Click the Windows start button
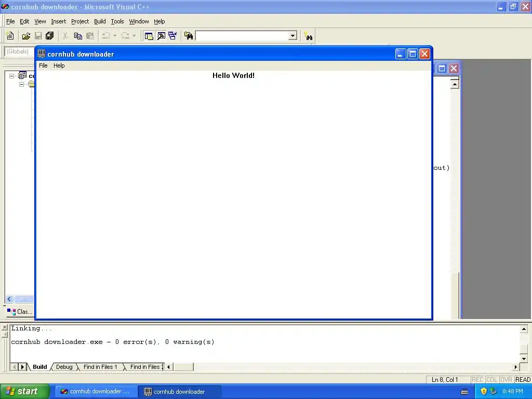The image size is (532, 399). (x=25, y=391)
